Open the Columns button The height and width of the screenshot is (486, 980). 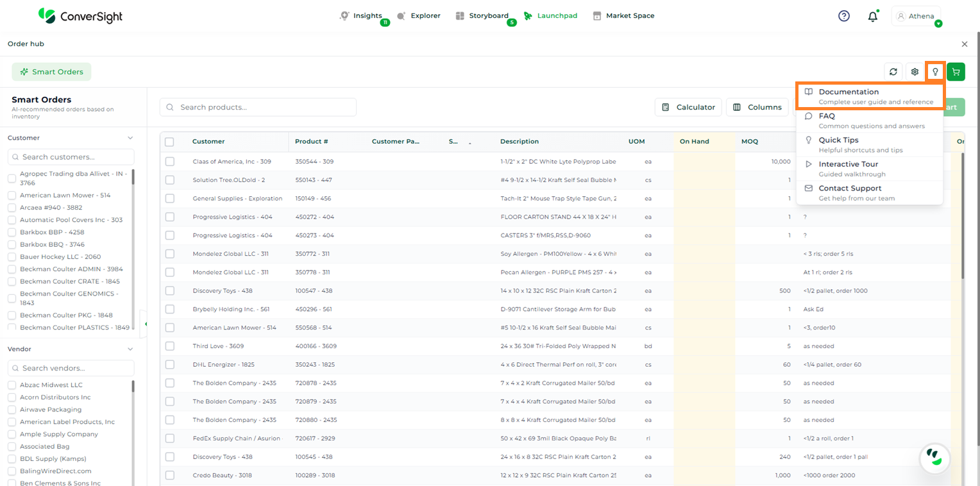point(757,107)
